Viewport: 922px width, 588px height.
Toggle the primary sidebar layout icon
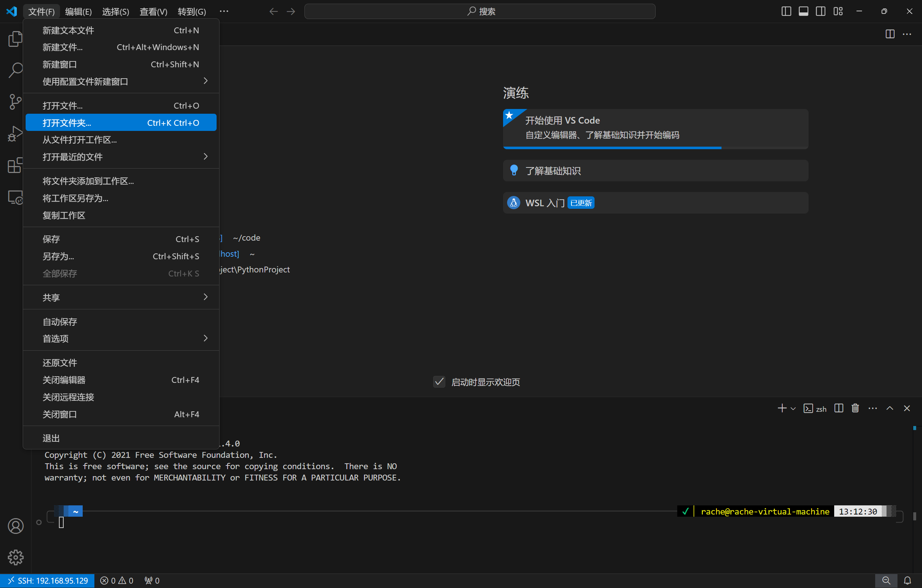(x=786, y=11)
